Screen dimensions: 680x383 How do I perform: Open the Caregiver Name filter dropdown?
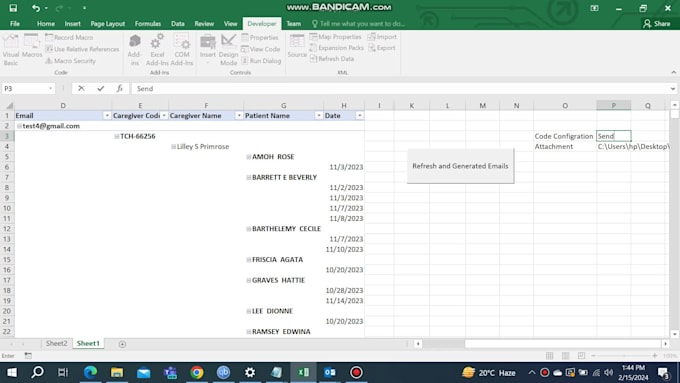point(239,116)
